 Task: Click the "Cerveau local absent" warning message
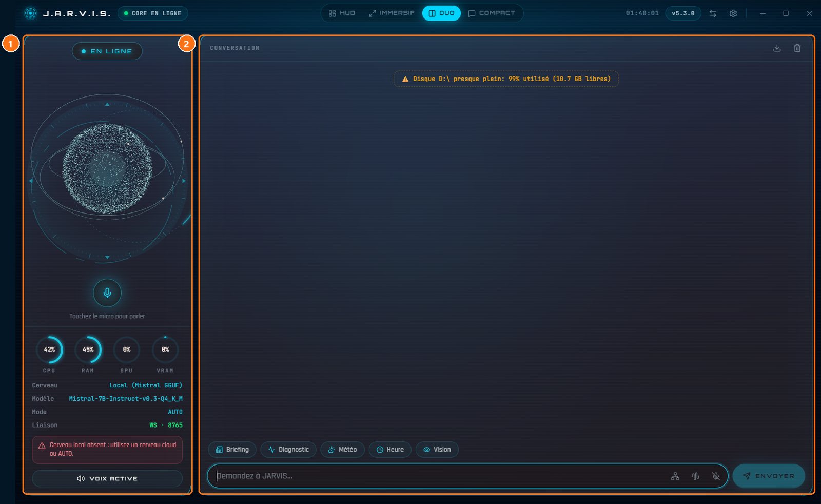107,450
